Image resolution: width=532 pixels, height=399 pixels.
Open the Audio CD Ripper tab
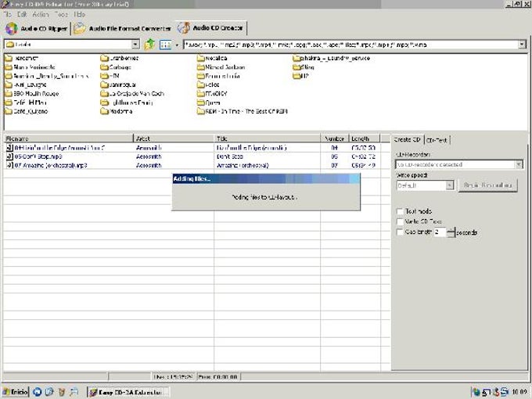(x=37, y=28)
